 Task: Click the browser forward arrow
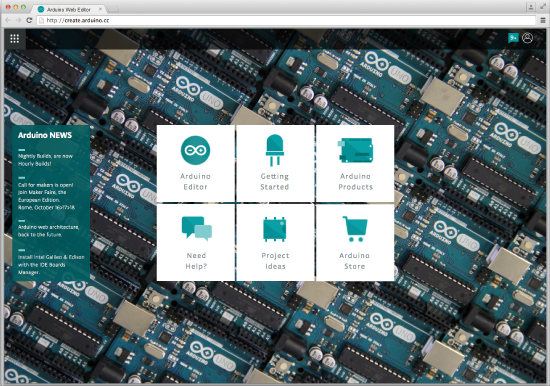tap(19, 20)
